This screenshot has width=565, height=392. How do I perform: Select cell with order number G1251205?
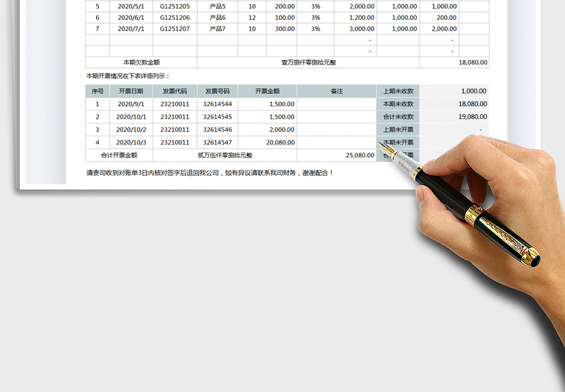(x=174, y=6)
